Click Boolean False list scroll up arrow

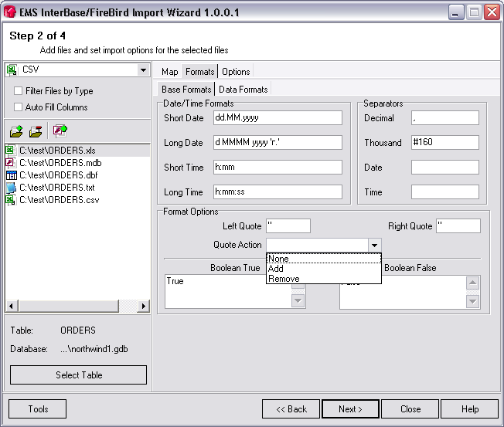[472, 283]
